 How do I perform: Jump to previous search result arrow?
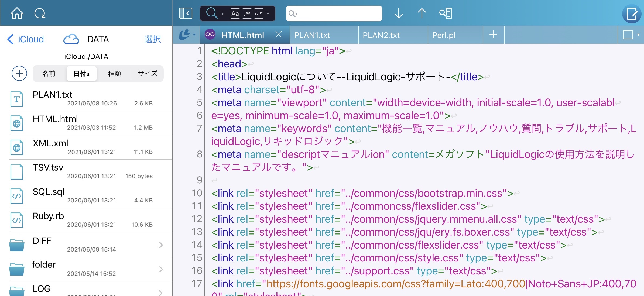pyautogui.click(x=422, y=13)
